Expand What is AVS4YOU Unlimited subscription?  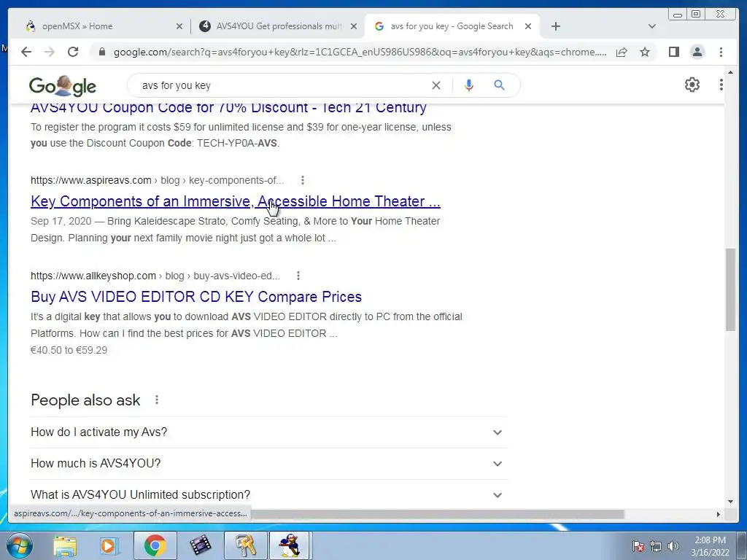(x=268, y=495)
